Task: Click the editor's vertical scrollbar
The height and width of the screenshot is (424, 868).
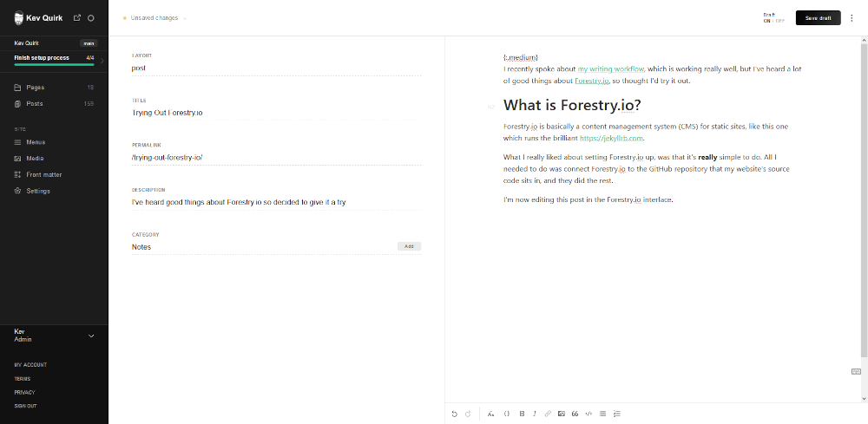Action: (863, 199)
